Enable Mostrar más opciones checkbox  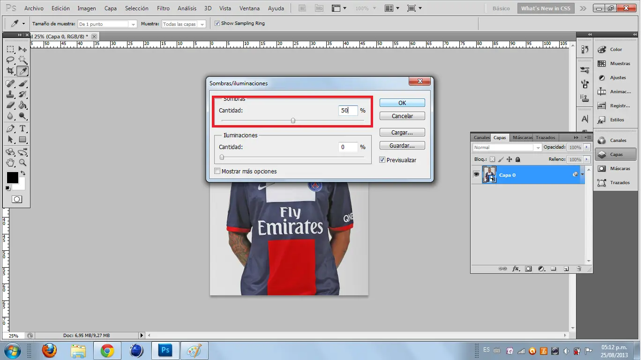pyautogui.click(x=217, y=171)
